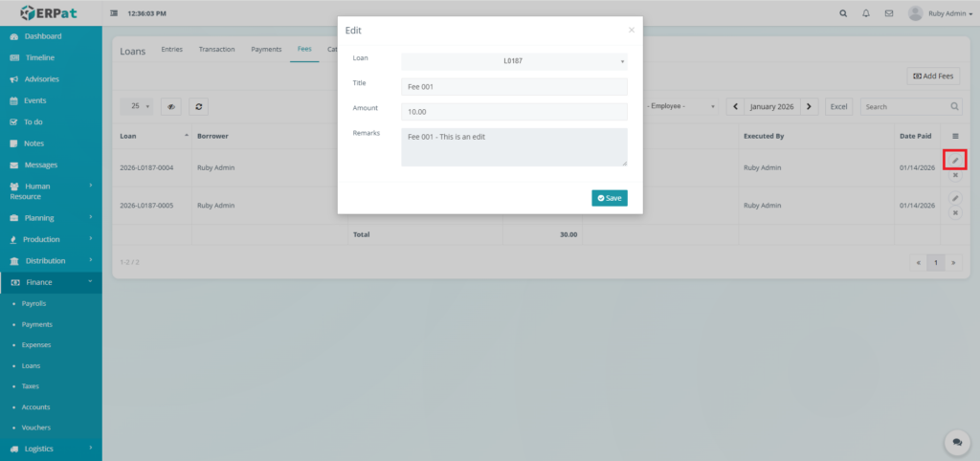
Task: Click the Amount field showing 10.00
Action: [x=514, y=112]
